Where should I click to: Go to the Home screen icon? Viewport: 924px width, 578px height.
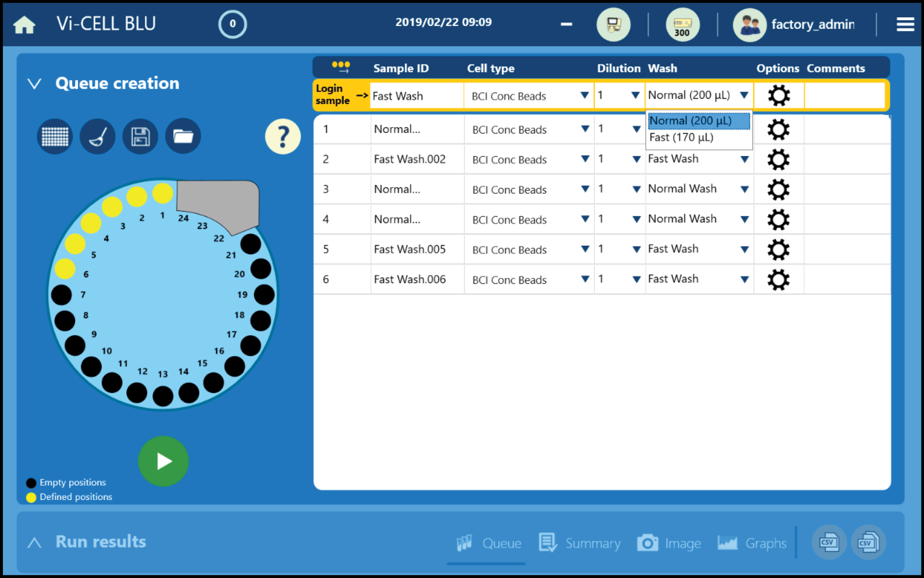click(24, 25)
